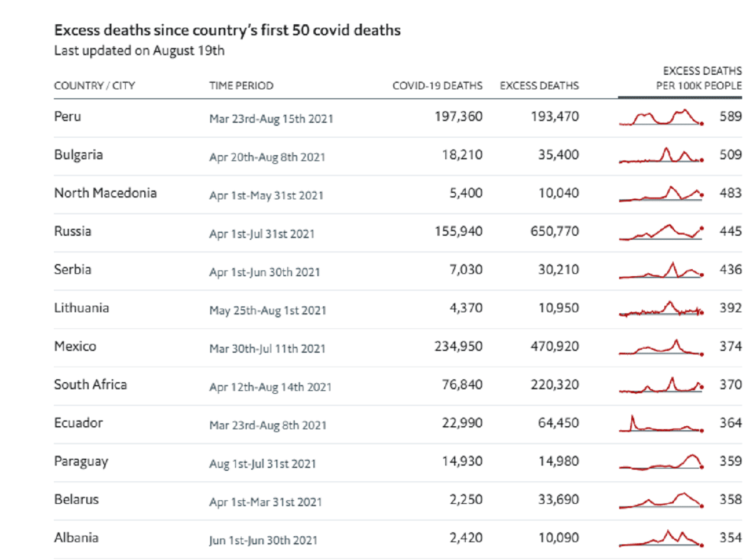Click Paraguay's time period text
The width and height of the screenshot is (753, 560).
[x=262, y=464]
